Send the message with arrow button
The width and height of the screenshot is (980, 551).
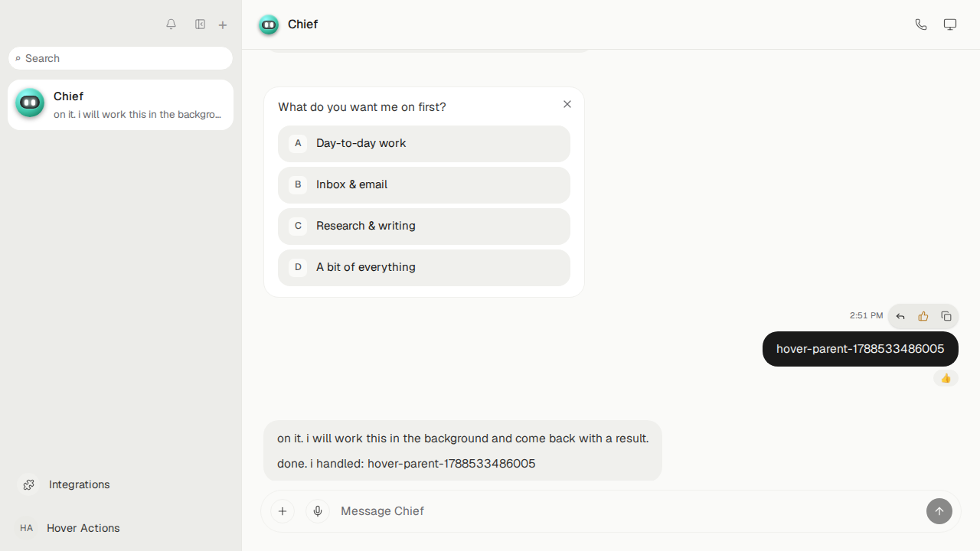[x=939, y=511]
